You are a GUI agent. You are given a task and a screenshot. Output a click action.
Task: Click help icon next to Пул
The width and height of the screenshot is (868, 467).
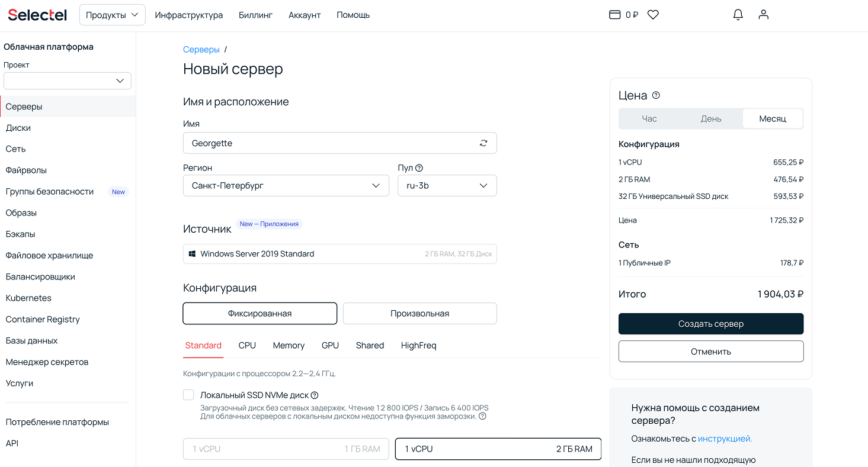point(419,168)
